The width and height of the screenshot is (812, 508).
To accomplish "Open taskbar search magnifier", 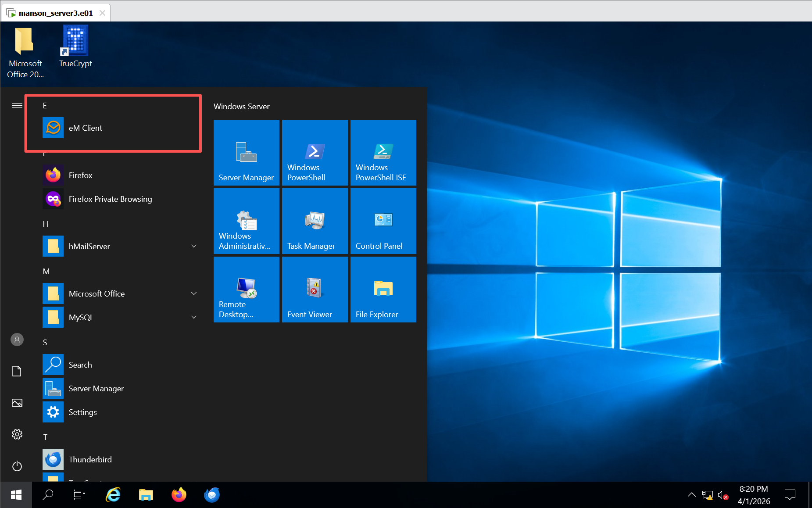I will [48, 495].
